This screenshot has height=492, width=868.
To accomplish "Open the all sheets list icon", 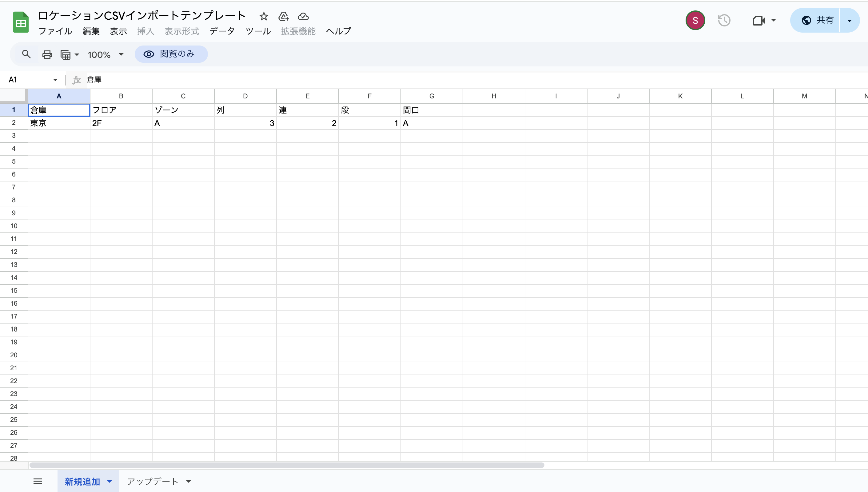I will pos(38,481).
